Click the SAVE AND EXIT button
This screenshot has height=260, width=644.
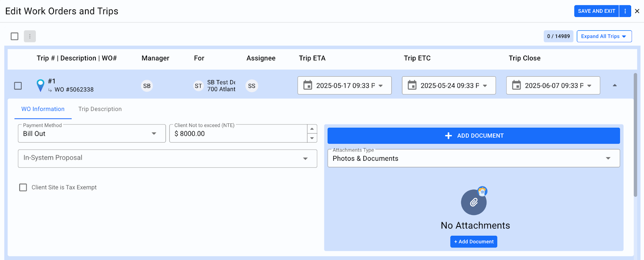pyautogui.click(x=597, y=11)
